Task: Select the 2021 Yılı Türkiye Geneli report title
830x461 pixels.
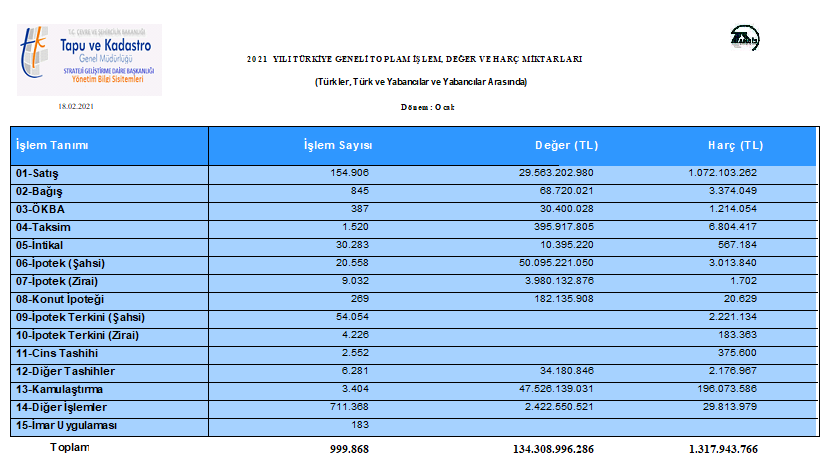Action: pos(414,59)
